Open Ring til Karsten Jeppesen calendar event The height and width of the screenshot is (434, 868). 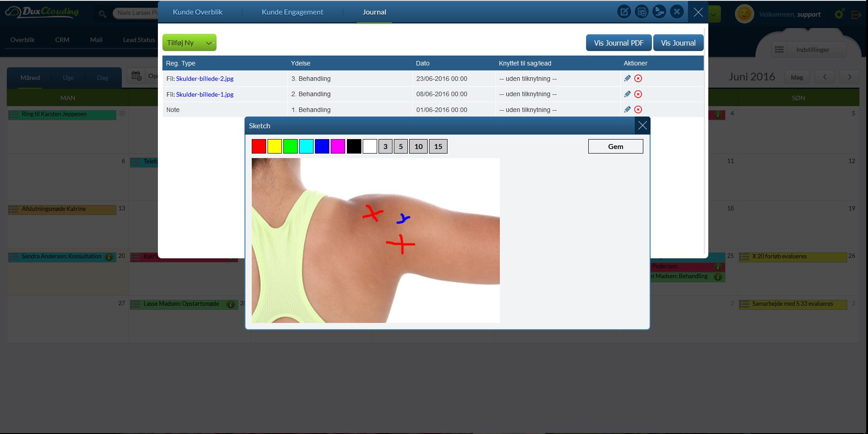(62, 115)
